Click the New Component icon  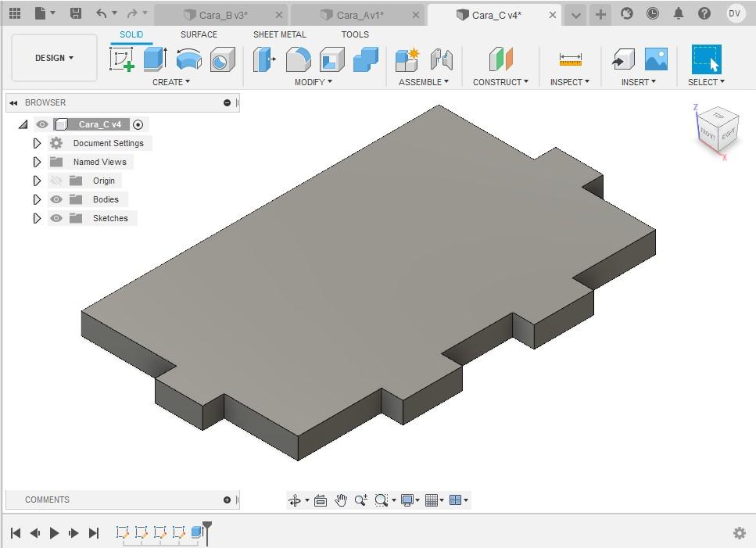(407, 59)
